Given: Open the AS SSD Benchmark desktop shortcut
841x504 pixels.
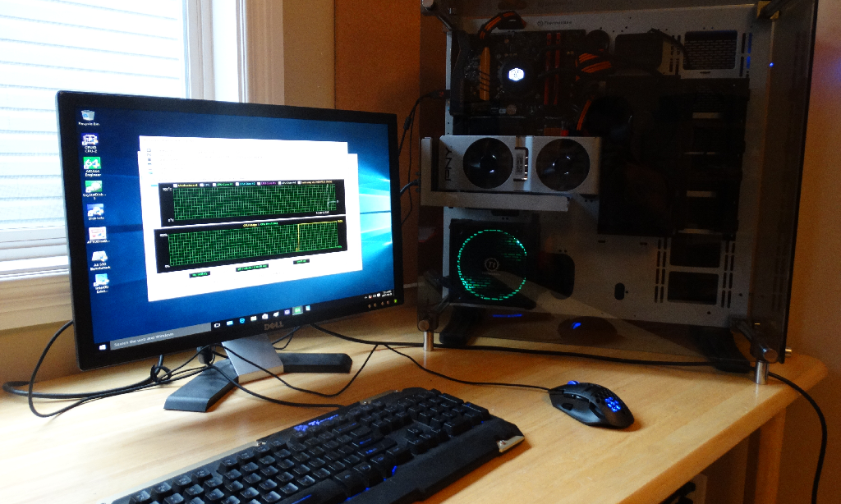Looking at the screenshot, I should pos(99,259).
